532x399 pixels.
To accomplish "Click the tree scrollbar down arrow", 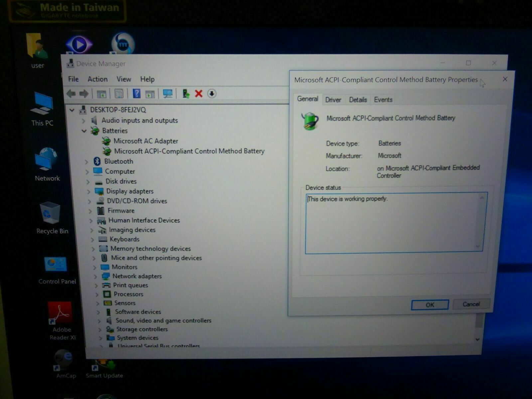I will (477, 339).
